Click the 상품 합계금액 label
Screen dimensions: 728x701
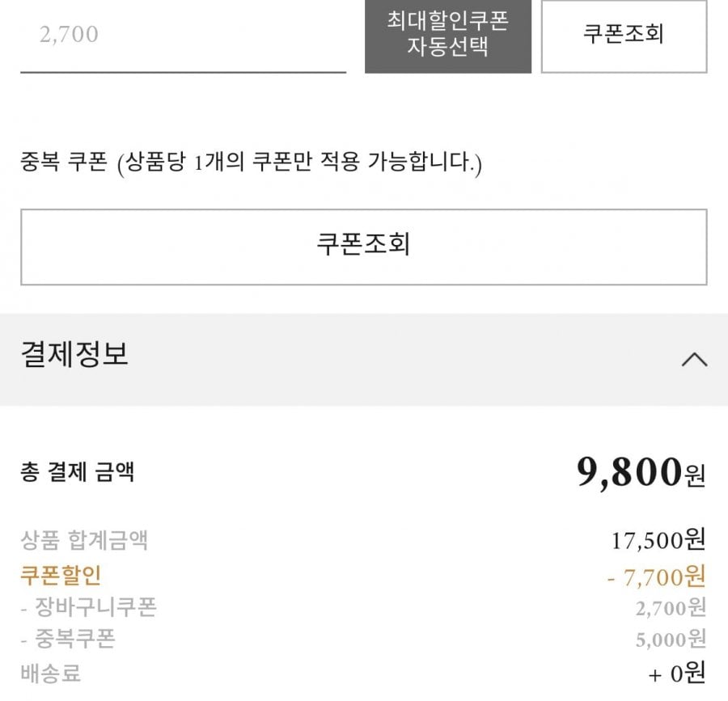coord(84,539)
